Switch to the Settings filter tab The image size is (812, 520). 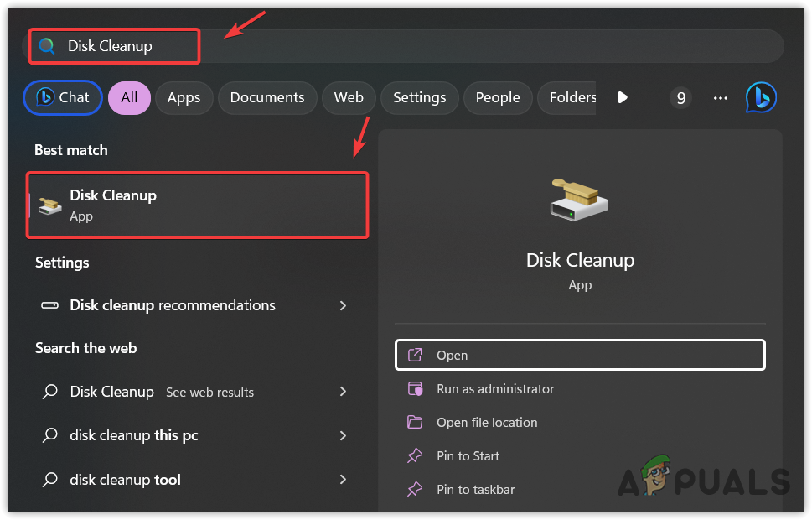click(419, 97)
